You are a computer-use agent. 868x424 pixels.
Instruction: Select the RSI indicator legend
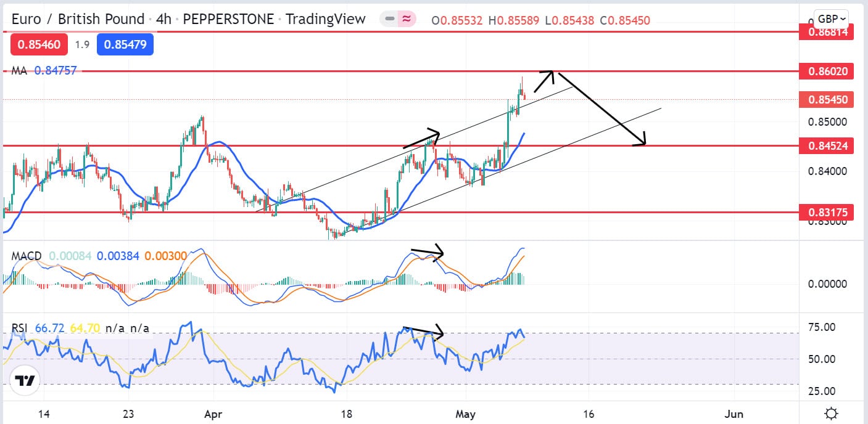pyautogui.click(x=20, y=328)
